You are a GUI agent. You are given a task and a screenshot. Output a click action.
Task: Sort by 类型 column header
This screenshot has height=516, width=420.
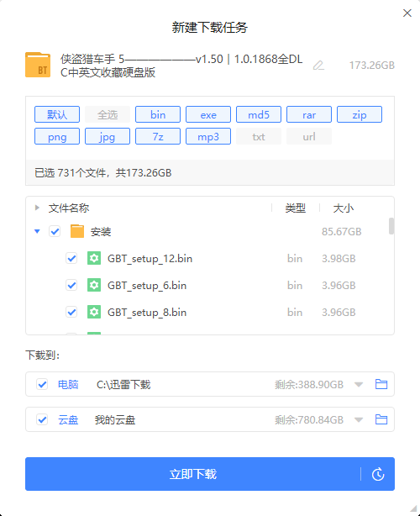(296, 208)
